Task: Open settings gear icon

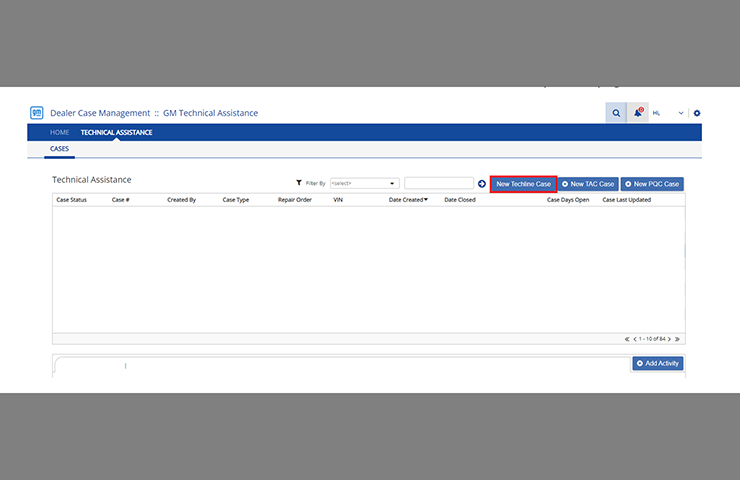Action: [697, 113]
